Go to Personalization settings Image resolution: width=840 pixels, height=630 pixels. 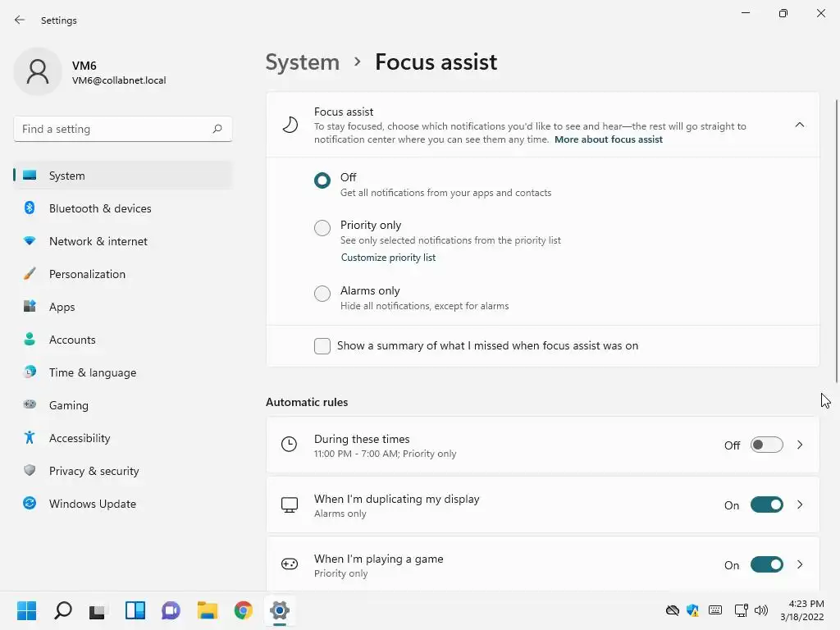point(87,274)
